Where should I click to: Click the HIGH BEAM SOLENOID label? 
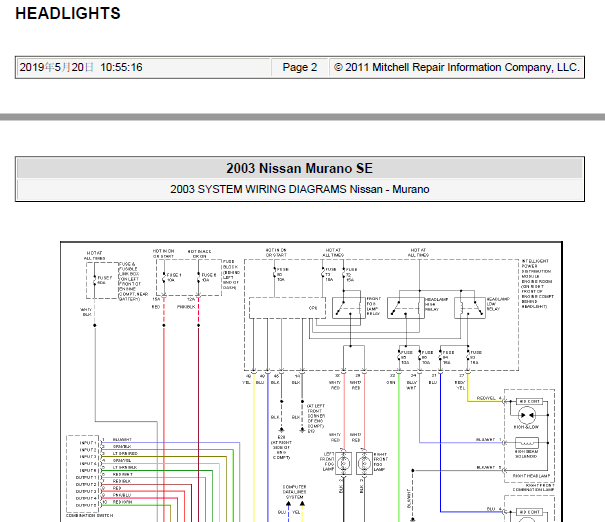[x=526, y=454]
